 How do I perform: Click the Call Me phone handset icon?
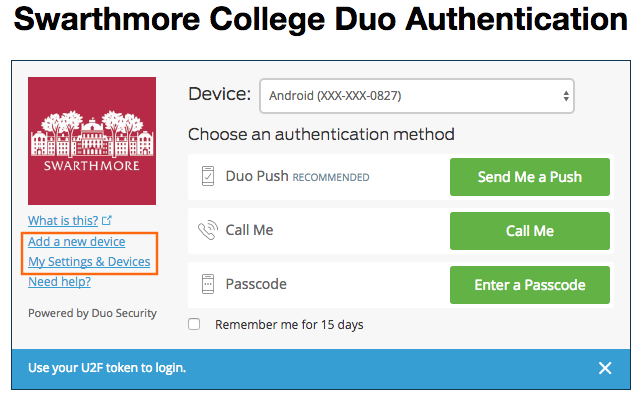click(x=207, y=231)
